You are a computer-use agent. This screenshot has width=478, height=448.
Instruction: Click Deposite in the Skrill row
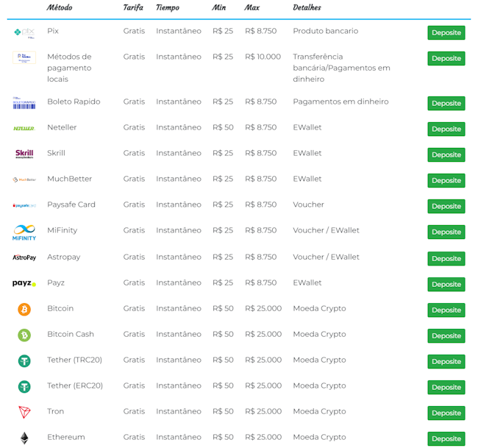tap(446, 154)
